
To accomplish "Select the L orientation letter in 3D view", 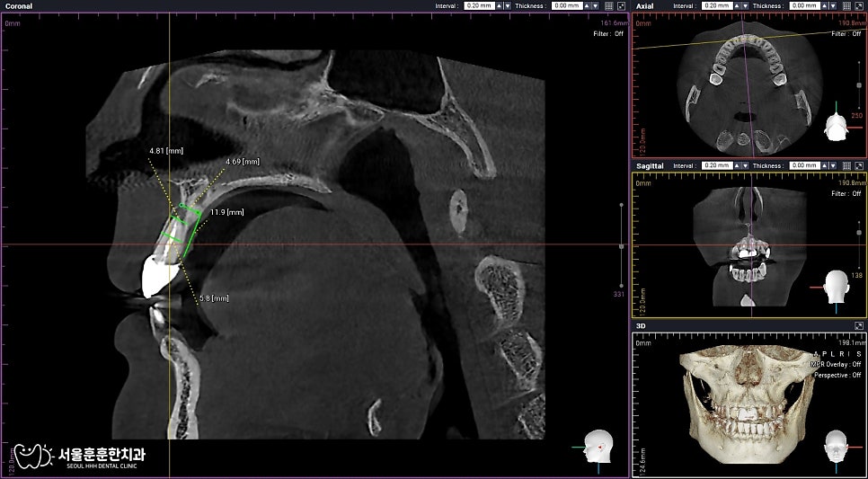I will coord(833,354).
